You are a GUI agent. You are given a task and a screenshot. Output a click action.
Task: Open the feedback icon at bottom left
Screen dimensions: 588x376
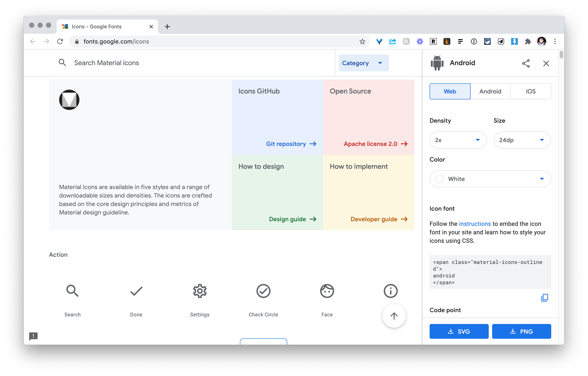pyautogui.click(x=34, y=336)
